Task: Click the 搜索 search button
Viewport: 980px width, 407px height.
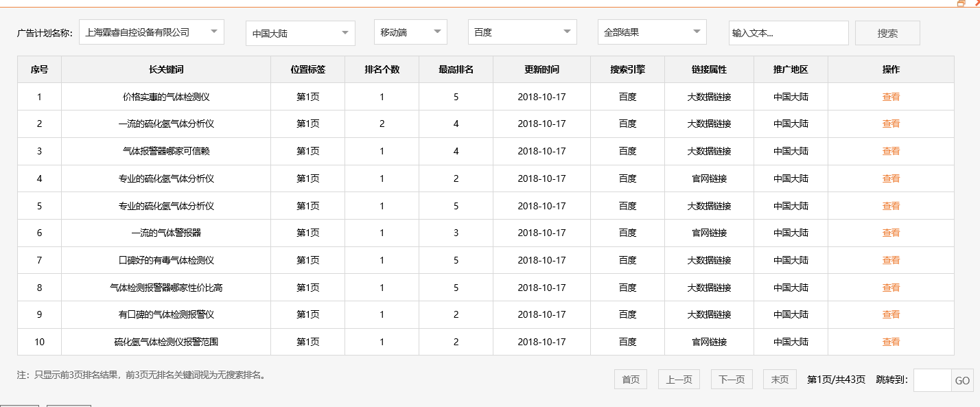Action: coord(887,32)
